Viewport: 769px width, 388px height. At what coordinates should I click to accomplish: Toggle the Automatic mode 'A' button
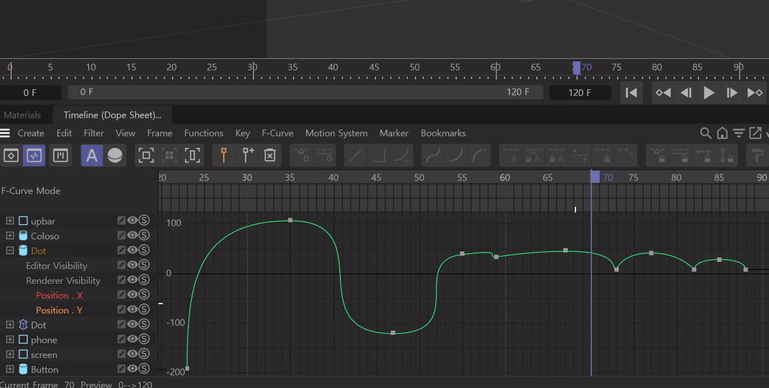[92, 155]
